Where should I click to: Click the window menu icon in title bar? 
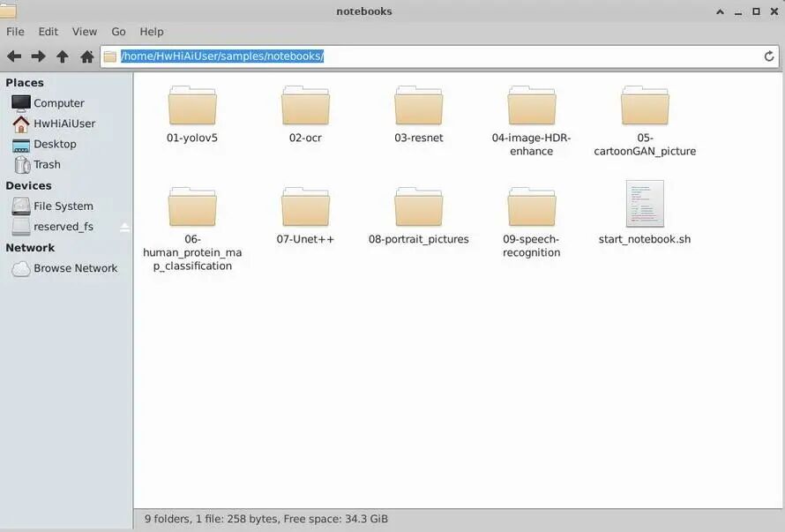coord(7,10)
